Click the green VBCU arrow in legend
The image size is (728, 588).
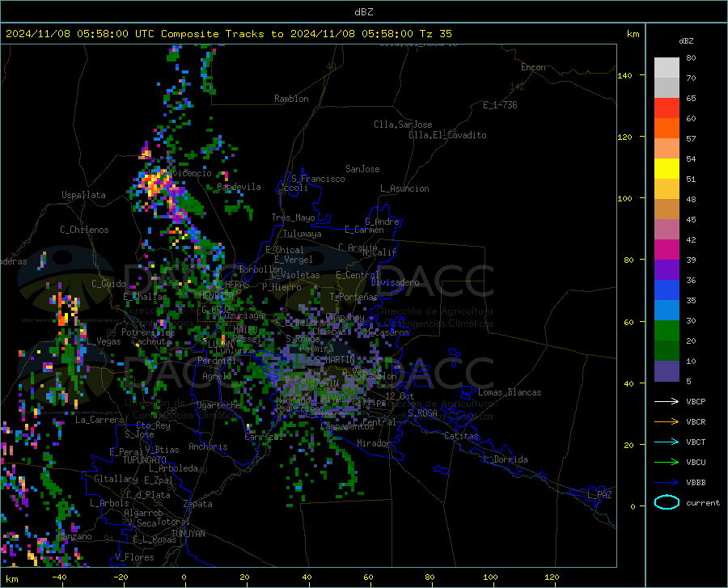(667, 463)
